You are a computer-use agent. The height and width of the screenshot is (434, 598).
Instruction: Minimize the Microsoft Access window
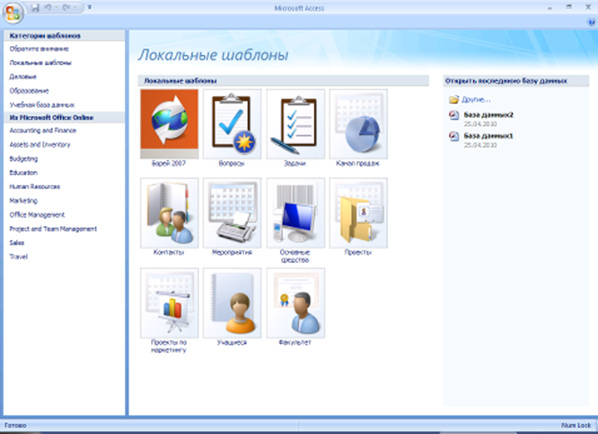(550, 7)
